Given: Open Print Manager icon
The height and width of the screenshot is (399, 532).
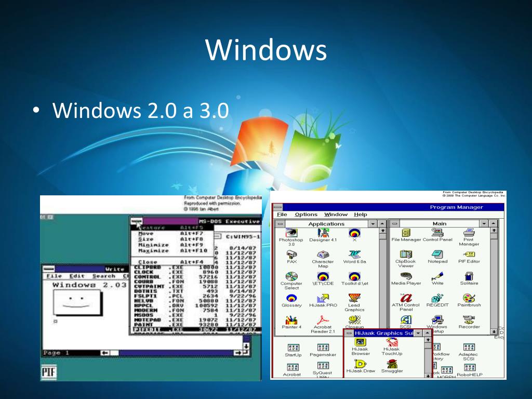Looking at the screenshot, I should tap(469, 237).
